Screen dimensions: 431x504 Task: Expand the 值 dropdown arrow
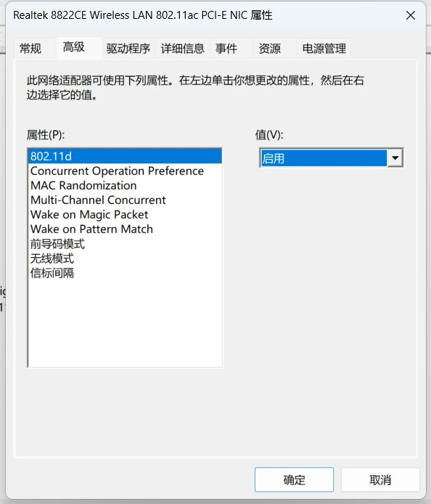[395, 158]
